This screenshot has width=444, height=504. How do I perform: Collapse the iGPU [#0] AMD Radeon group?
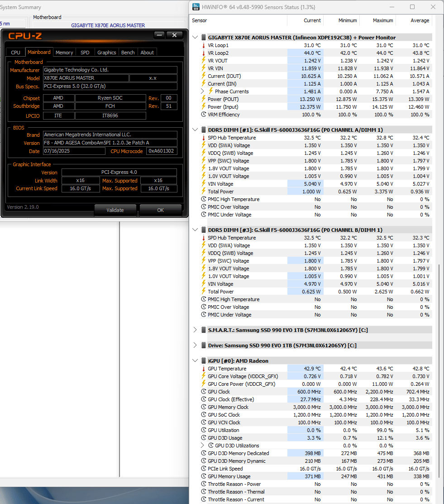pyautogui.click(x=195, y=360)
